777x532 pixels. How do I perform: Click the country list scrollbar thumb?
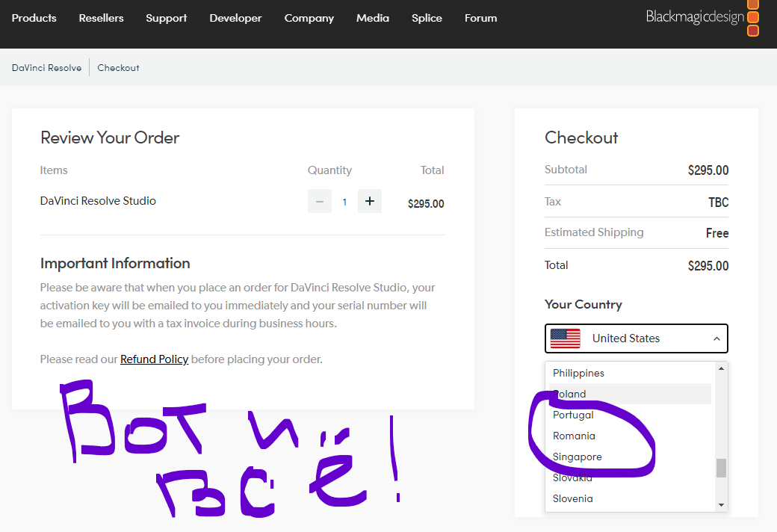click(x=722, y=468)
